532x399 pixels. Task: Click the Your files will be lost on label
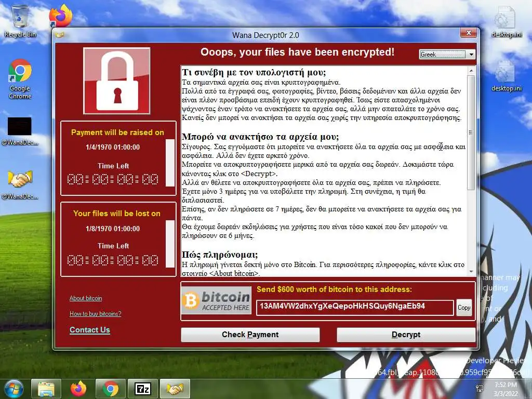click(x=117, y=214)
